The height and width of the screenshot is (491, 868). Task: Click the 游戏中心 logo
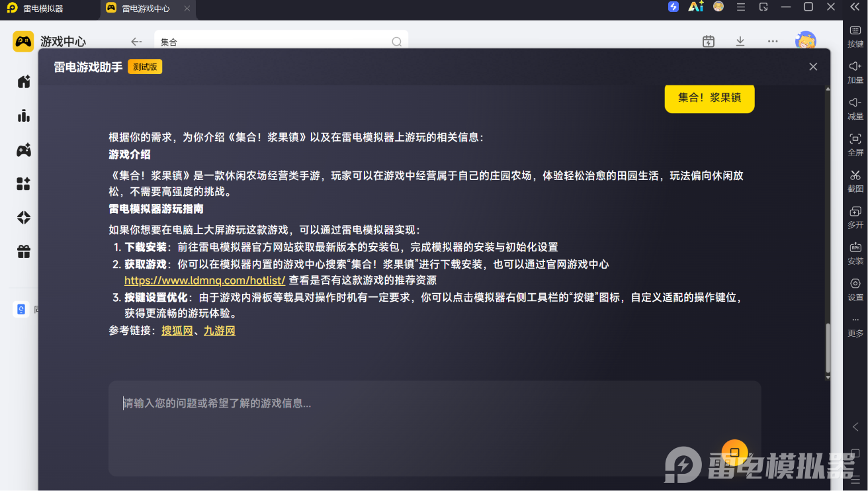click(x=23, y=41)
